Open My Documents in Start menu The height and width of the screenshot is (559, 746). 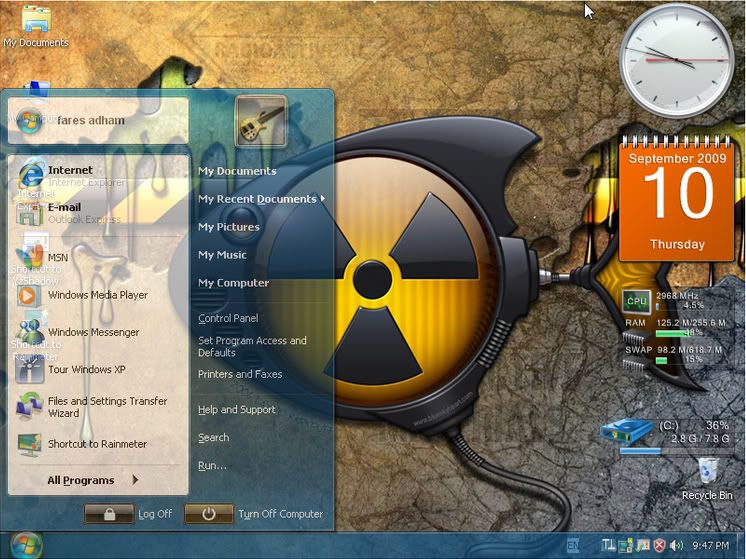click(237, 171)
